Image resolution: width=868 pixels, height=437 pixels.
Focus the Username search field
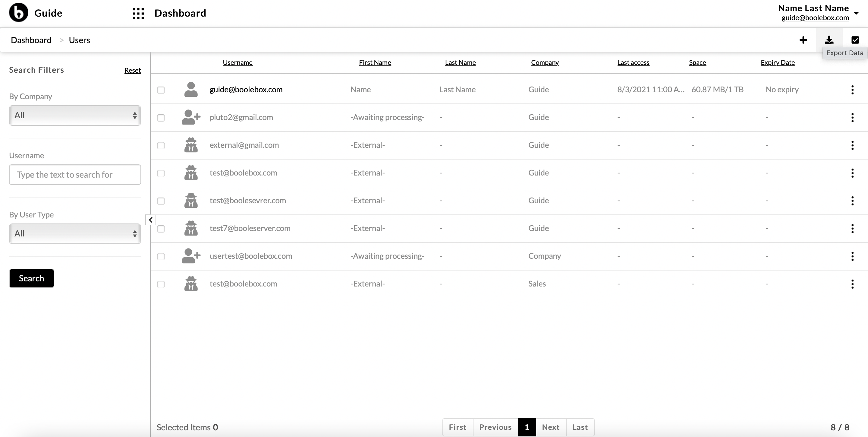[75, 174]
